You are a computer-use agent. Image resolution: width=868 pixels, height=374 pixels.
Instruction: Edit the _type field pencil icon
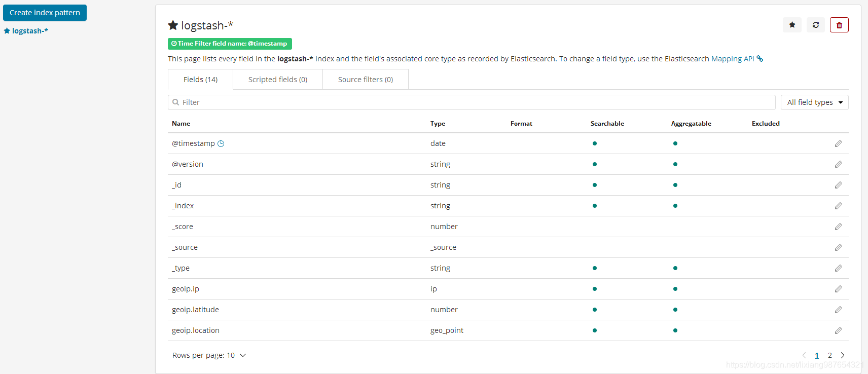(x=839, y=268)
